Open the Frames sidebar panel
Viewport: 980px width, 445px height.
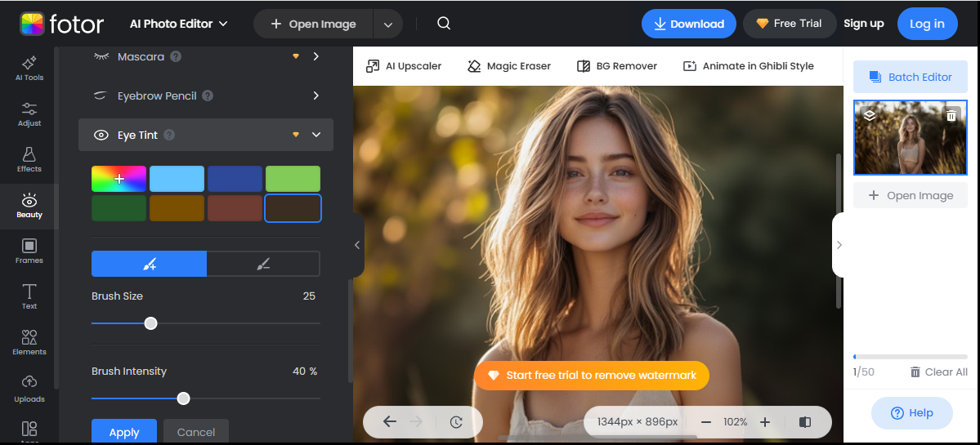click(29, 251)
